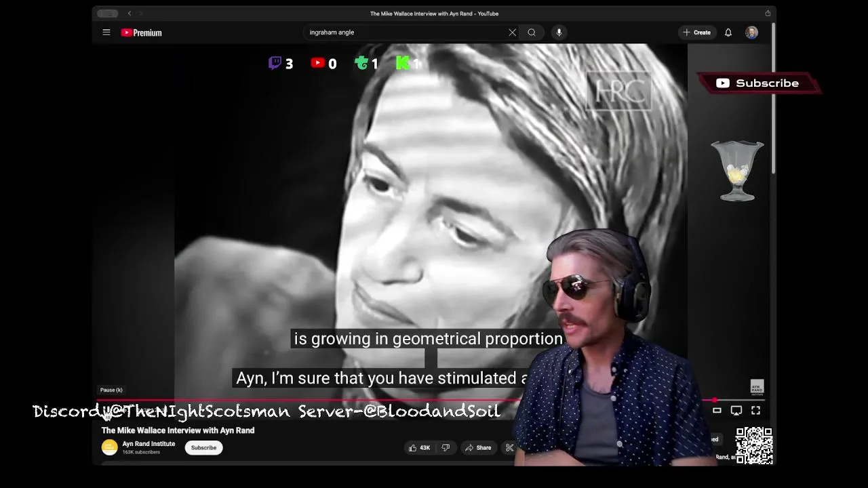The image size is (868, 488).
Task: Click the tip jar overlay graphic
Action: (737, 171)
